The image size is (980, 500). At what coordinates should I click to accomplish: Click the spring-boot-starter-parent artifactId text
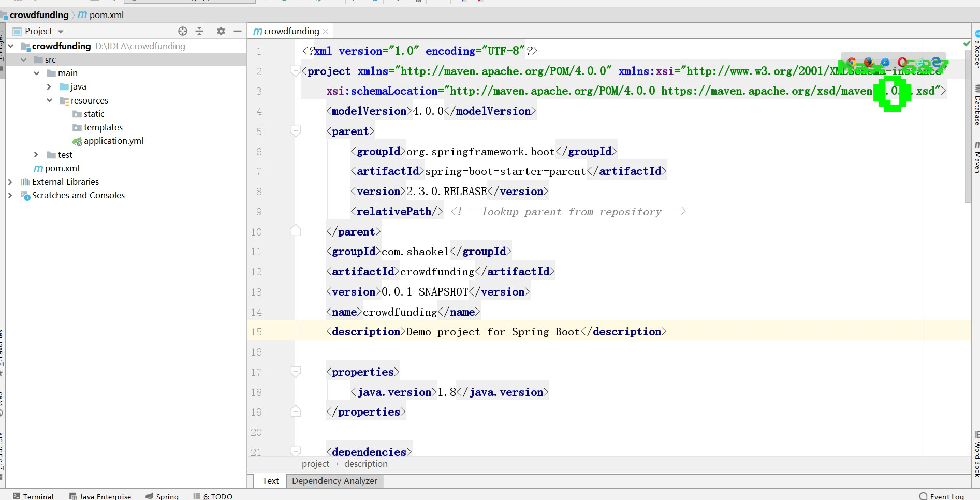pos(505,171)
